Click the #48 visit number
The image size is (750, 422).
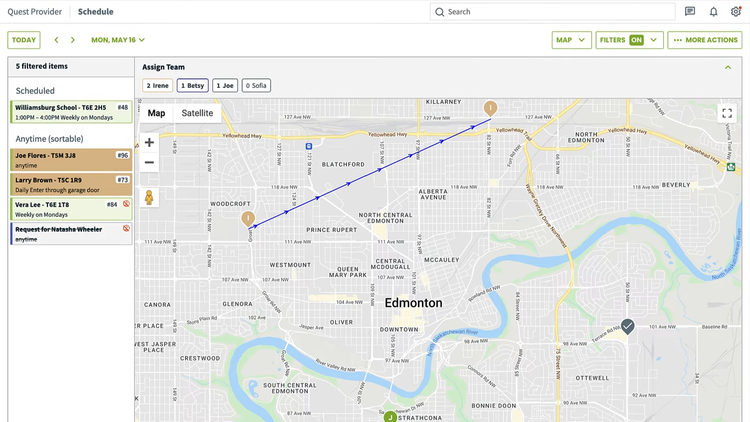(x=123, y=107)
